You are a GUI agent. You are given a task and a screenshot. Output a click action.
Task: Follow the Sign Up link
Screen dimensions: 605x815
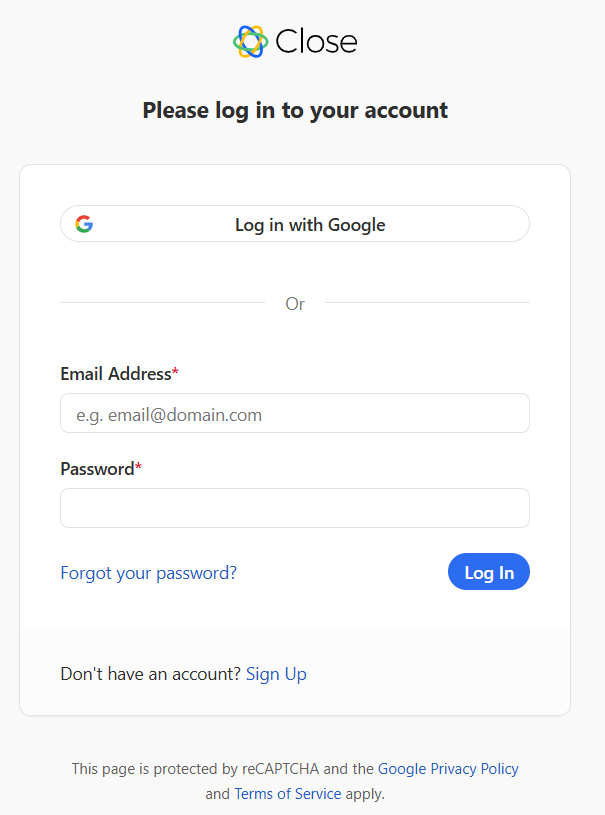(276, 674)
